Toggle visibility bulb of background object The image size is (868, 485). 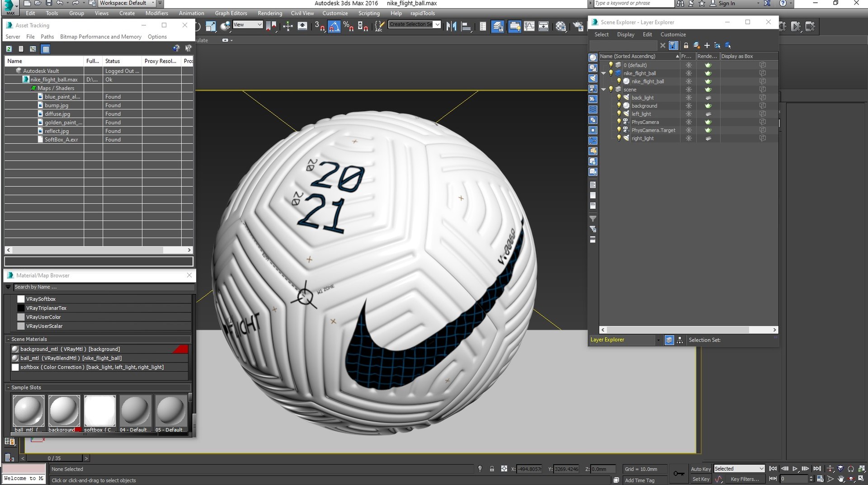pos(619,106)
